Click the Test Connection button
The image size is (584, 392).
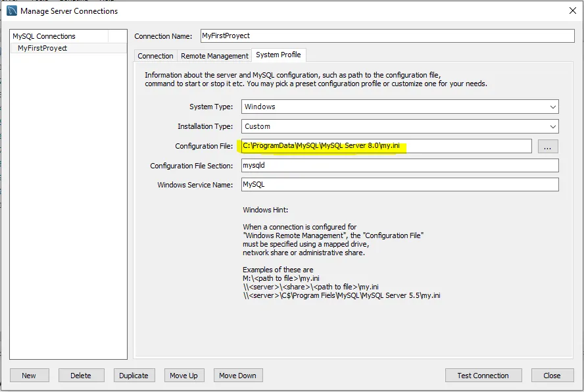tap(483, 376)
